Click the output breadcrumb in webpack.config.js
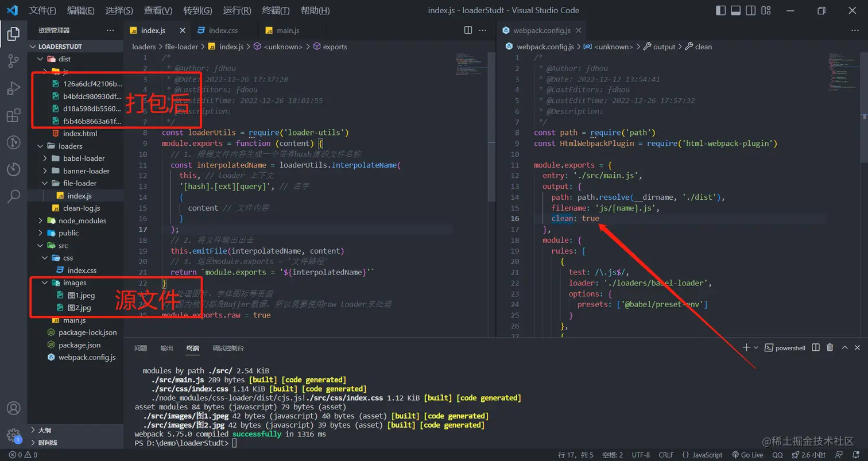 pos(660,47)
